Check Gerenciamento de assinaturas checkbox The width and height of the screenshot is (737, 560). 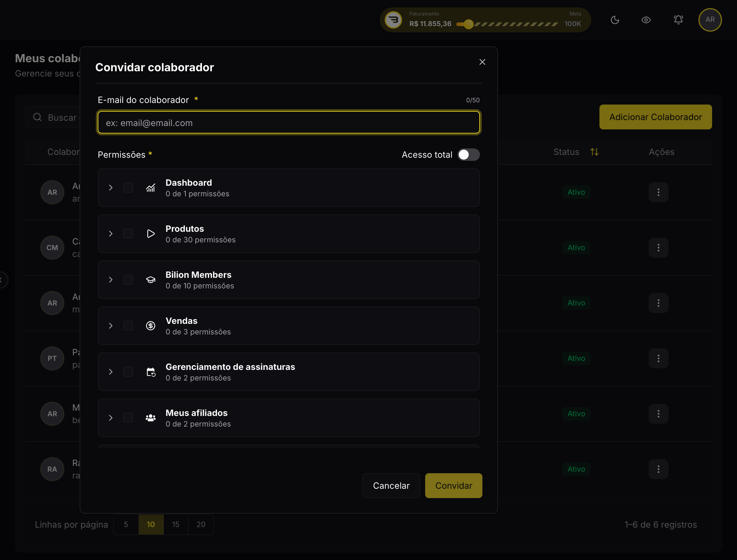pos(128,372)
